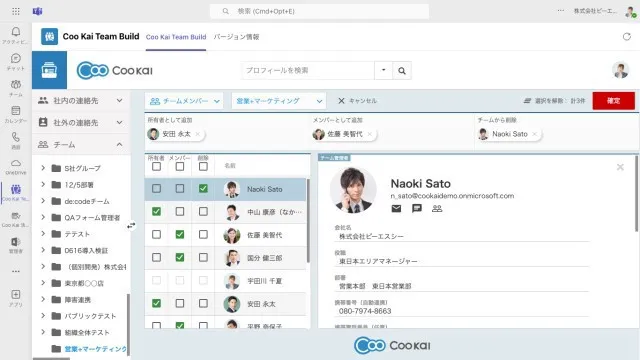Show more apps ellipsis in sidebar
The image size is (640, 360).
click(16, 271)
